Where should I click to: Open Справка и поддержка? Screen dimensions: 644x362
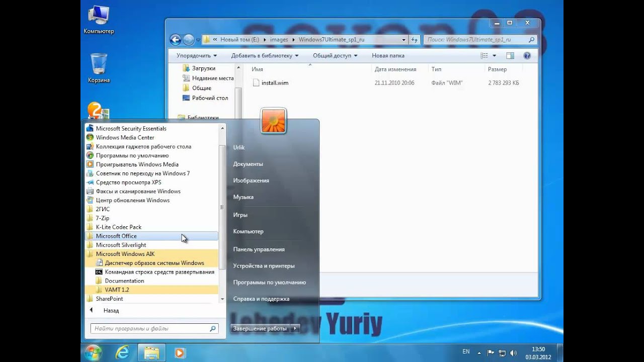[262, 299]
